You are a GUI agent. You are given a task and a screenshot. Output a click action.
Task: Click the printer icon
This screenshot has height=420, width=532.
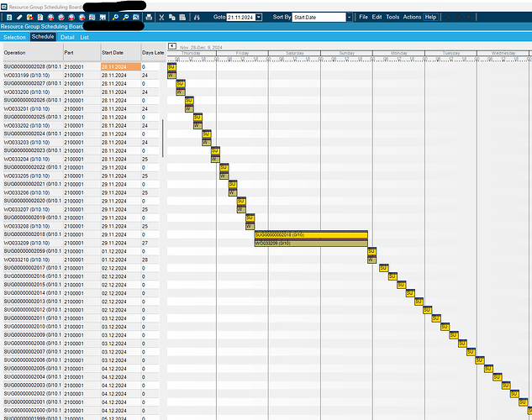point(149,18)
